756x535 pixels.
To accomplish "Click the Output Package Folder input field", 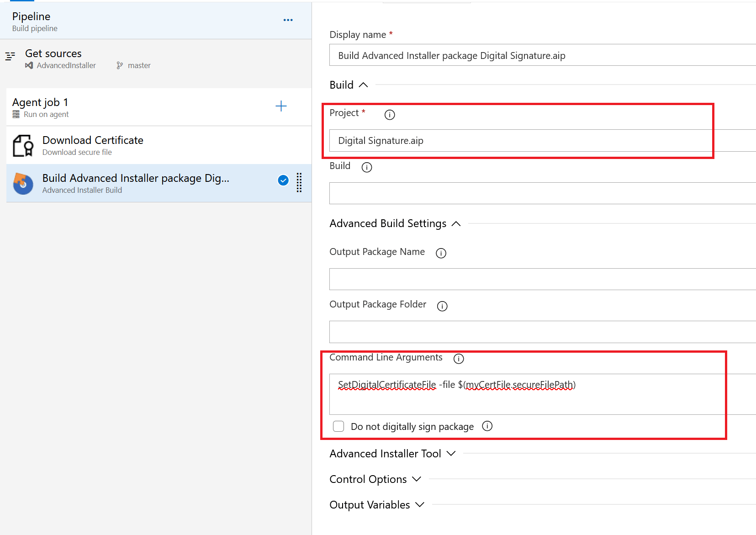I will (x=543, y=332).
